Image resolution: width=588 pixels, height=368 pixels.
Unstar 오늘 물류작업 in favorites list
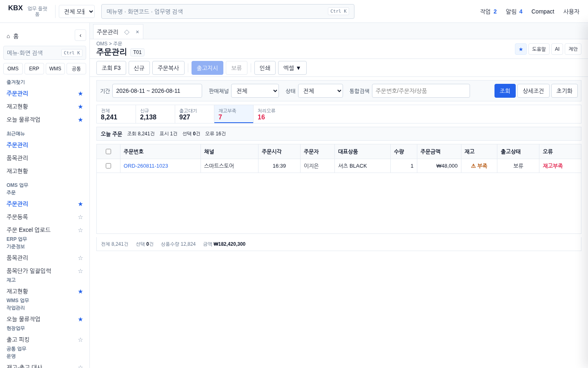[x=80, y=120]
